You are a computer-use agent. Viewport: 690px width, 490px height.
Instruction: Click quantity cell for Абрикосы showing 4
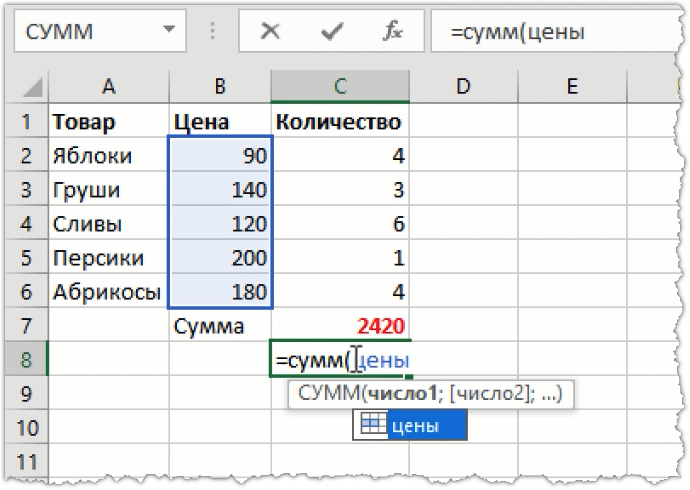click(x=340, y=292)
